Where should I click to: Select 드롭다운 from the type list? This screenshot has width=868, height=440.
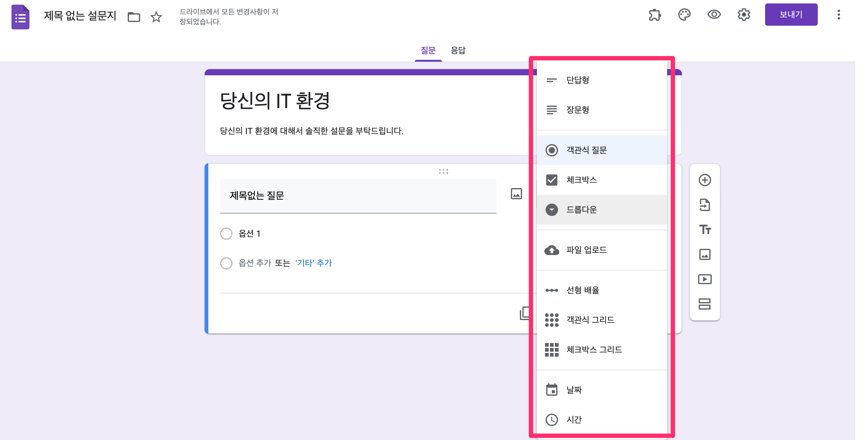click(x=581, y=209)
